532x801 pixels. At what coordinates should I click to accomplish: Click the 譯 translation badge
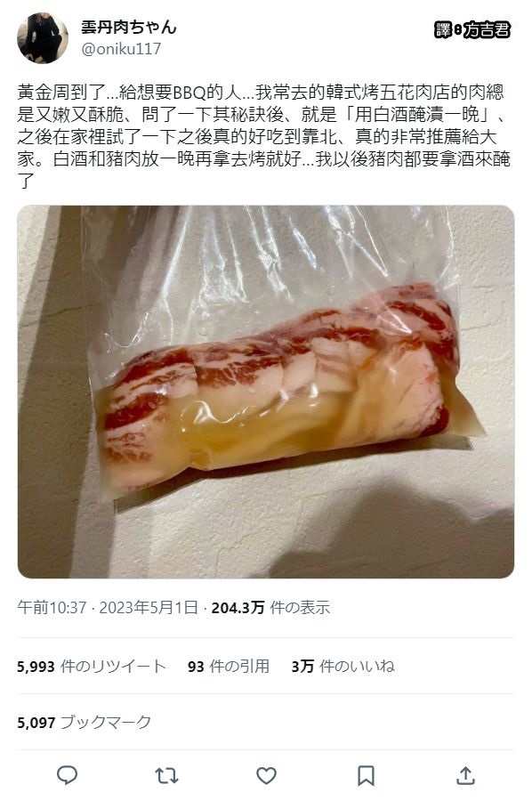443,30
